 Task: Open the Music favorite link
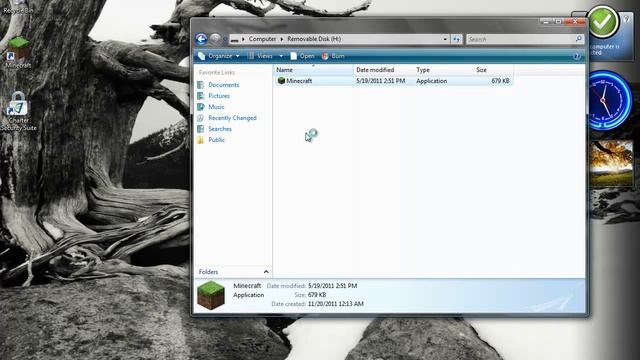(216, 107)
